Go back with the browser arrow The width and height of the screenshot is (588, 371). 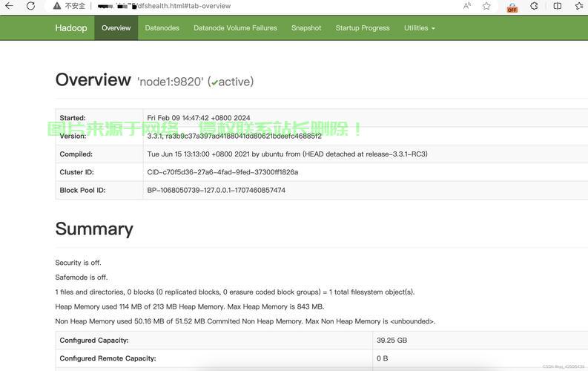click(9, 6)
